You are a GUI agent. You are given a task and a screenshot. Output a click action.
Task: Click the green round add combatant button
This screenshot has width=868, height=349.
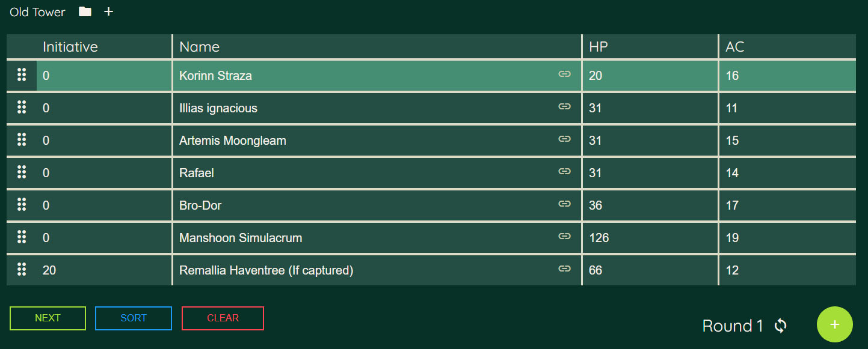click(x=834, y=324)
